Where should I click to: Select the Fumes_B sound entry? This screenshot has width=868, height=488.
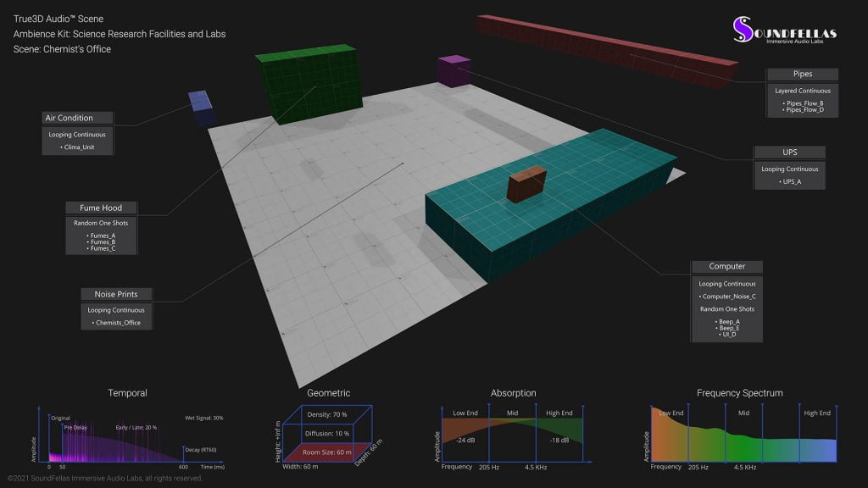(x=102, y=242)
